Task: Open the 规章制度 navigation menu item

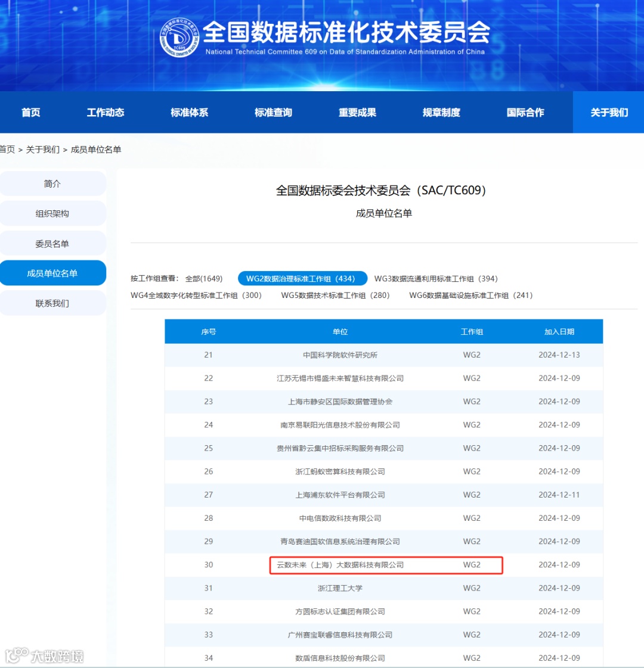Action: coord(441,113)
